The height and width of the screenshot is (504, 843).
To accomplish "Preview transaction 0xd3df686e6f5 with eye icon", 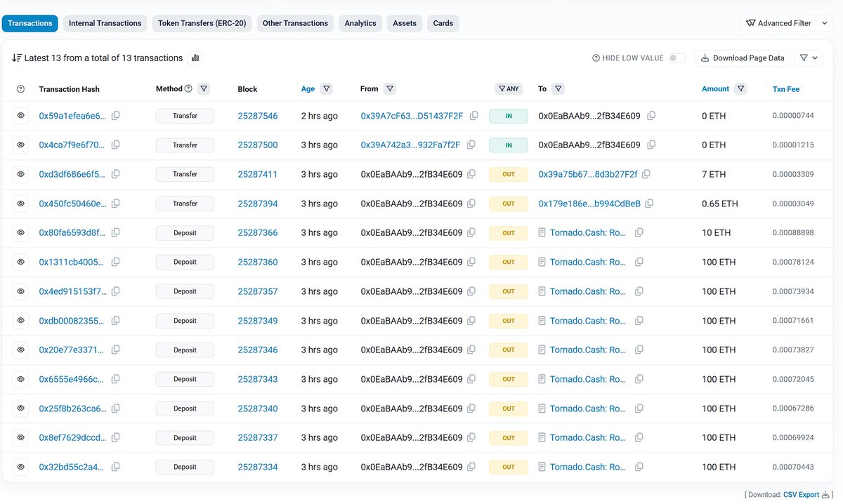I will coord(20,174).
